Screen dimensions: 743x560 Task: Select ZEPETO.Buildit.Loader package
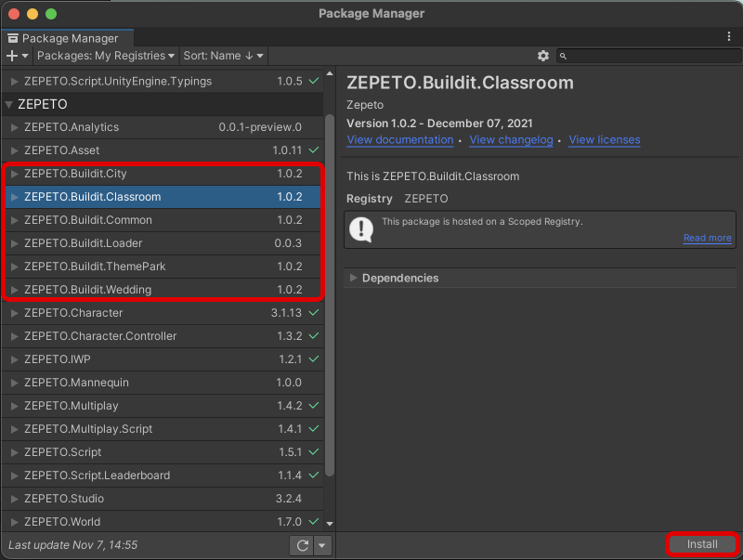tap(163, 243)
